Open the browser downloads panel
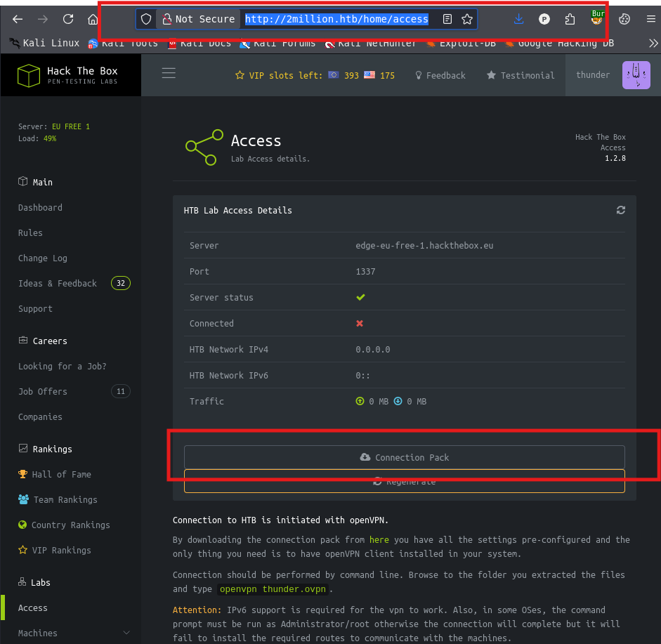The width and height of the screenshot is (661, 644). pos(518,19)
